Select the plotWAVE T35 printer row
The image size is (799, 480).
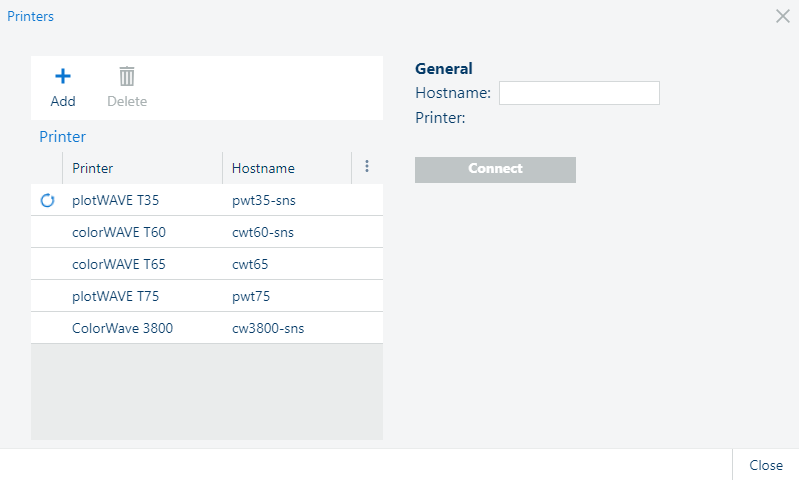[207, 200]
